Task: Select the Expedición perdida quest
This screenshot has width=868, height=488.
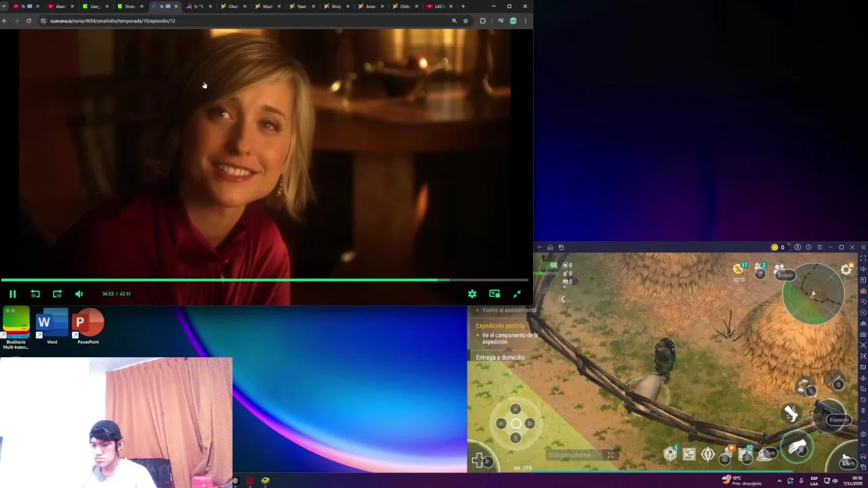Action: (500, 326)
